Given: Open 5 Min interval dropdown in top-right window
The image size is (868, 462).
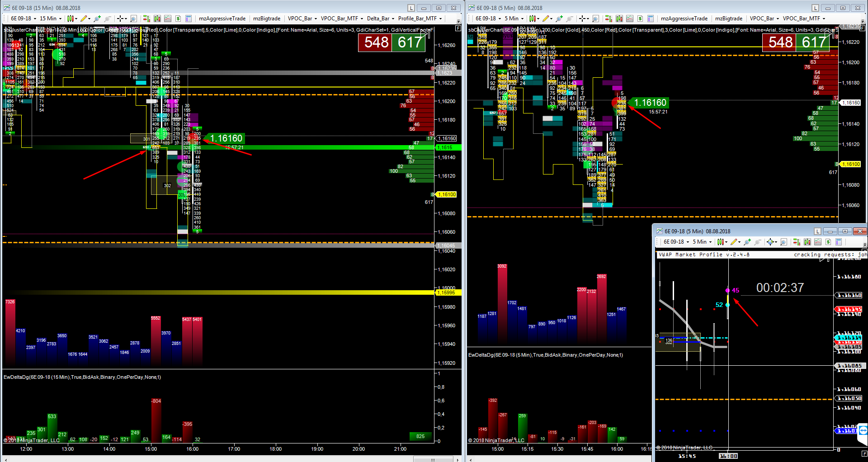Looking at the screenshot, I should point(514,19).
